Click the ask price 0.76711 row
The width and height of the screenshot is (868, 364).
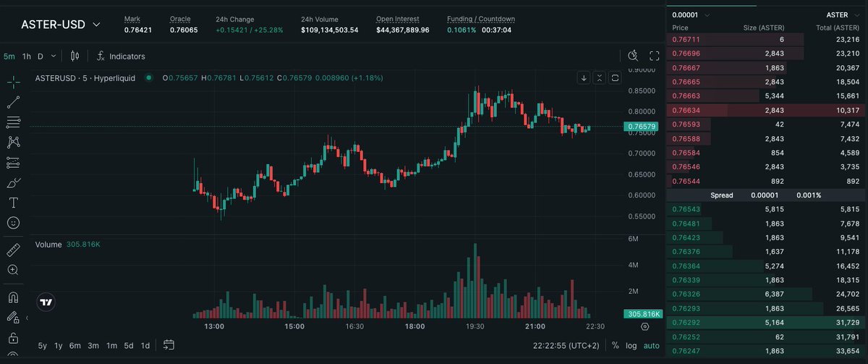click(767, 39)
